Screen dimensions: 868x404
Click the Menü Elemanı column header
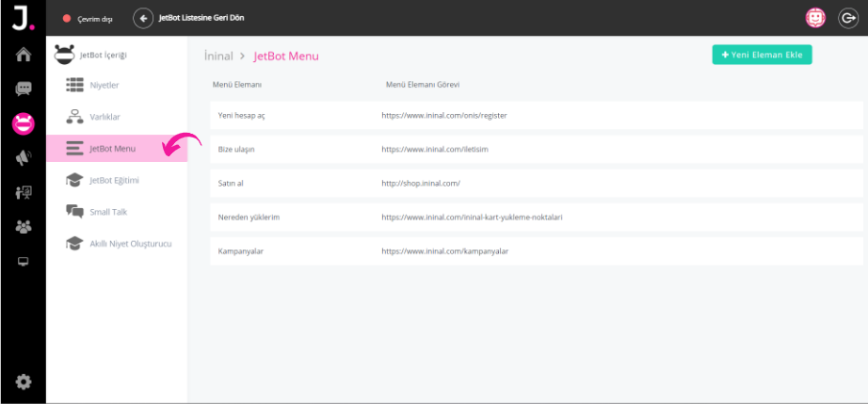[x=237, y=85]
